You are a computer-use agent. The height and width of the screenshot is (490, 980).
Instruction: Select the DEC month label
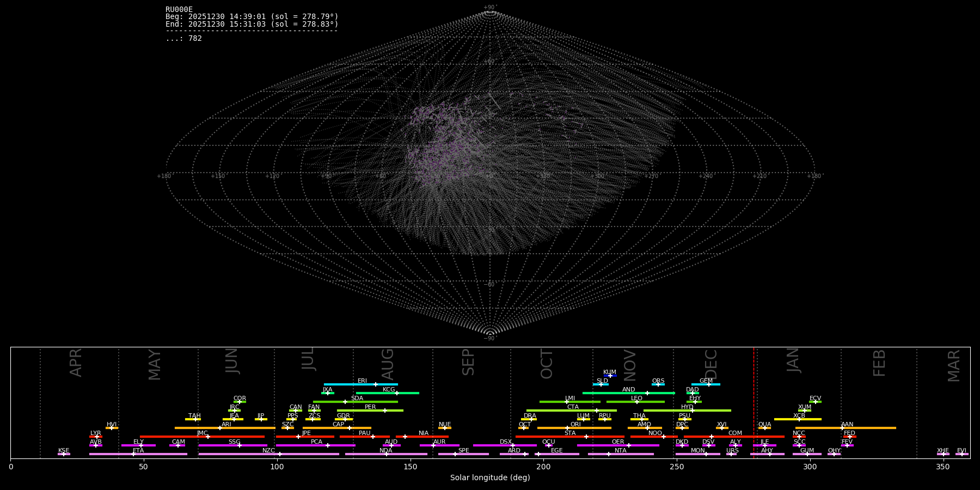712,364
